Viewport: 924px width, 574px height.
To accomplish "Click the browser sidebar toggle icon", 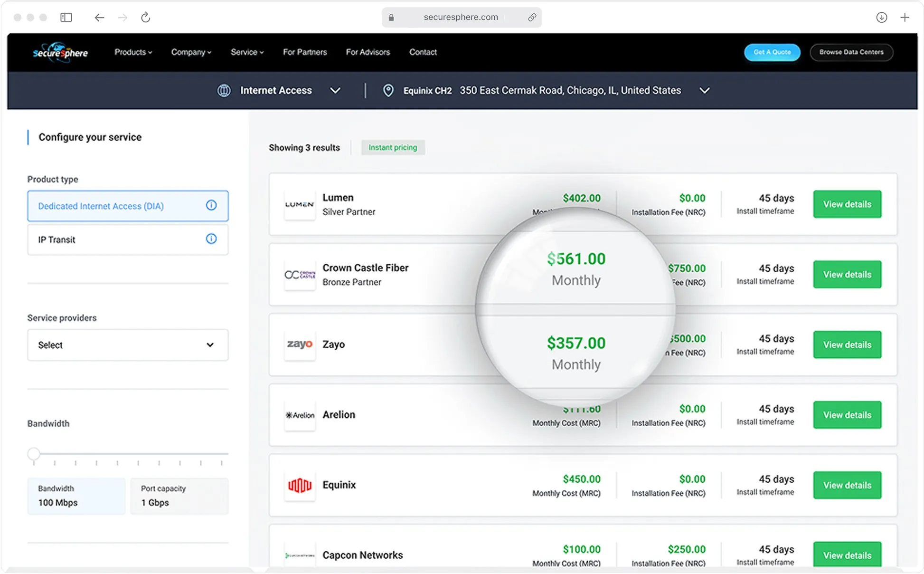I will [x=66, y=18].
